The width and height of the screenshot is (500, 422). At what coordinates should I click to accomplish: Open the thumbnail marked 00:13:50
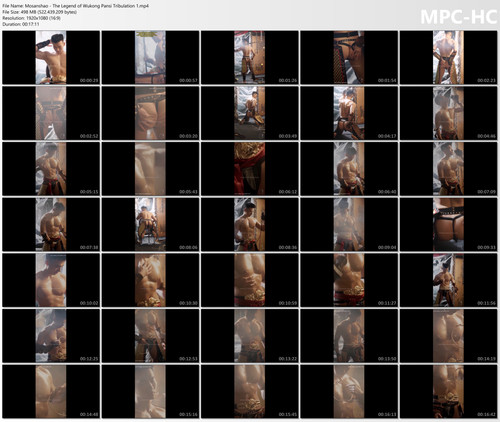[x=349, y=336]
